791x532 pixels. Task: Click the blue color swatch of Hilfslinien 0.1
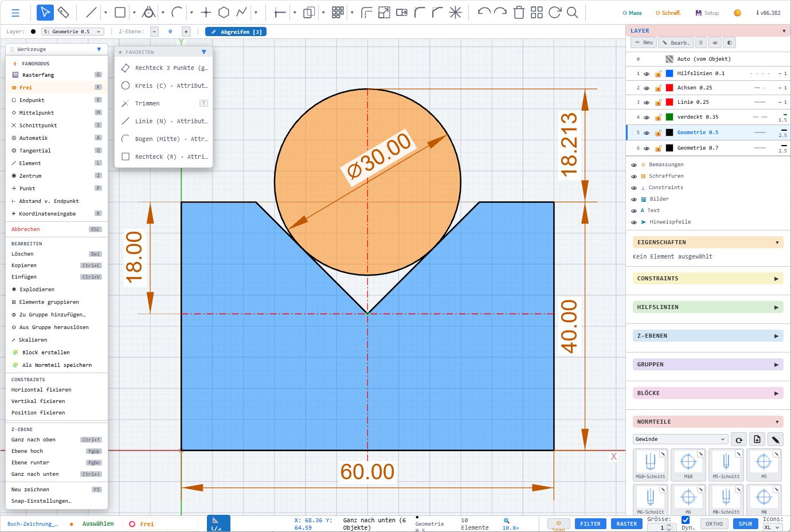(x=669, y=74)
